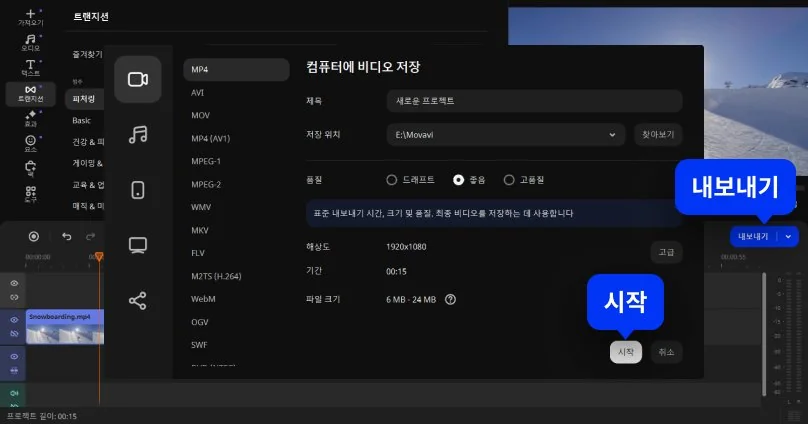Open the 요소 smiley elements panel

pyautogui.click(x=30, y=143)
